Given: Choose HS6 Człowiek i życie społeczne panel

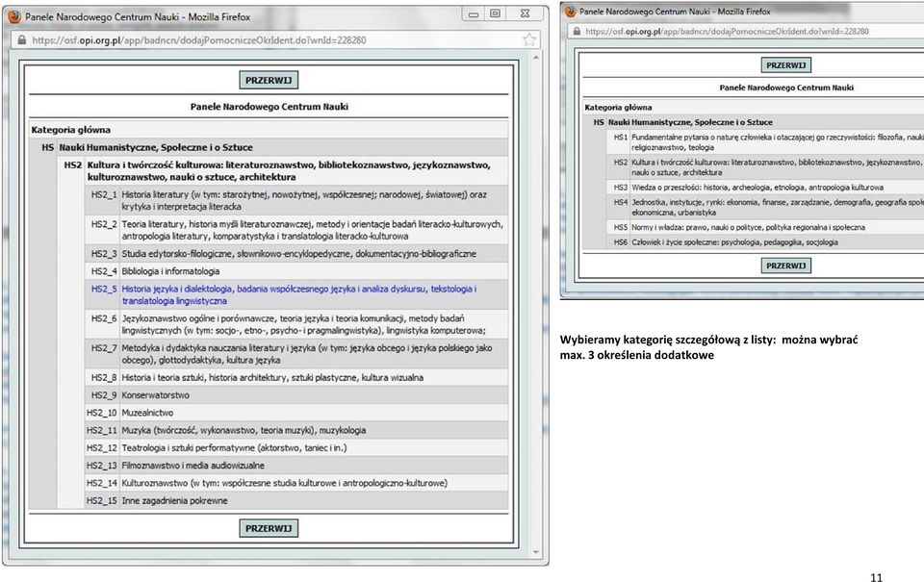Looking at the screenshot, I should (x=765, y=242).
